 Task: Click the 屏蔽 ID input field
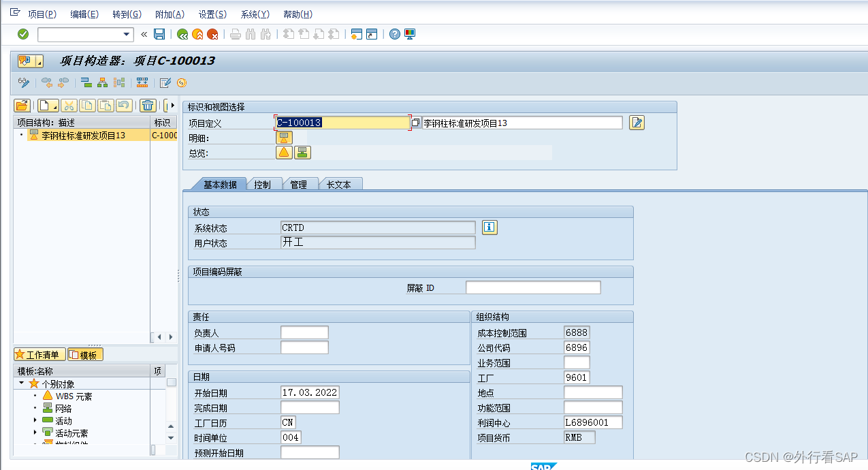pyautogui.click(x=533, y=287)
